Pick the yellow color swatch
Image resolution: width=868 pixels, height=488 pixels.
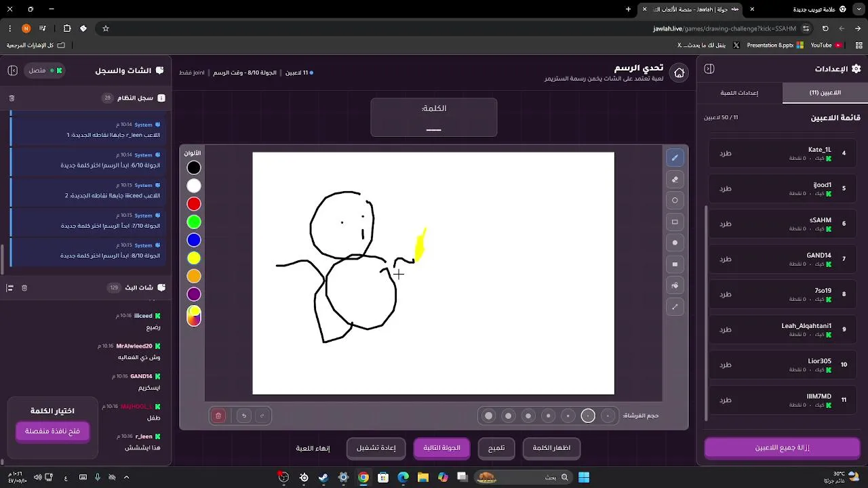coord(194,258)
